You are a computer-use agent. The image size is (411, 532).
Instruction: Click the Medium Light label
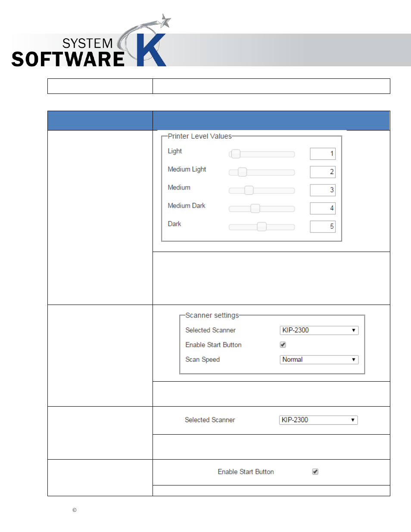pyautogui.click(x=187, y=169)
